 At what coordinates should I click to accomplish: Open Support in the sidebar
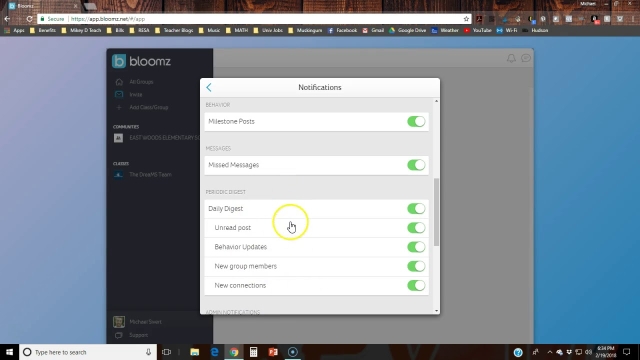click(x=138, y=335)
